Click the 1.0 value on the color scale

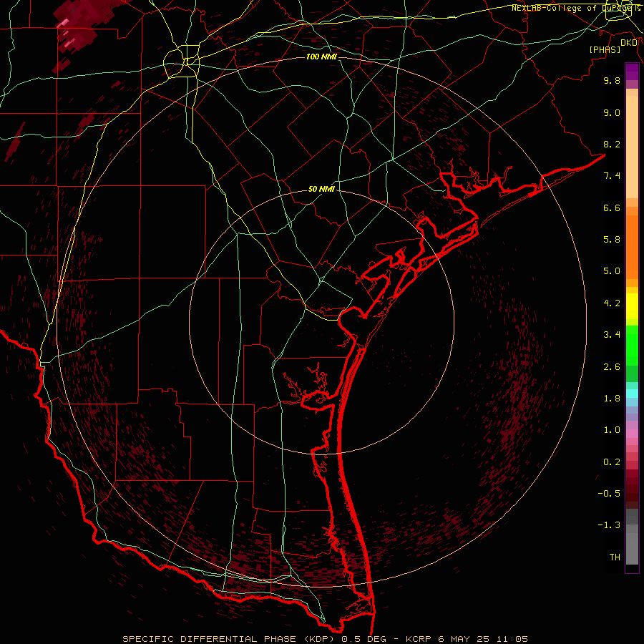(612, 430)
